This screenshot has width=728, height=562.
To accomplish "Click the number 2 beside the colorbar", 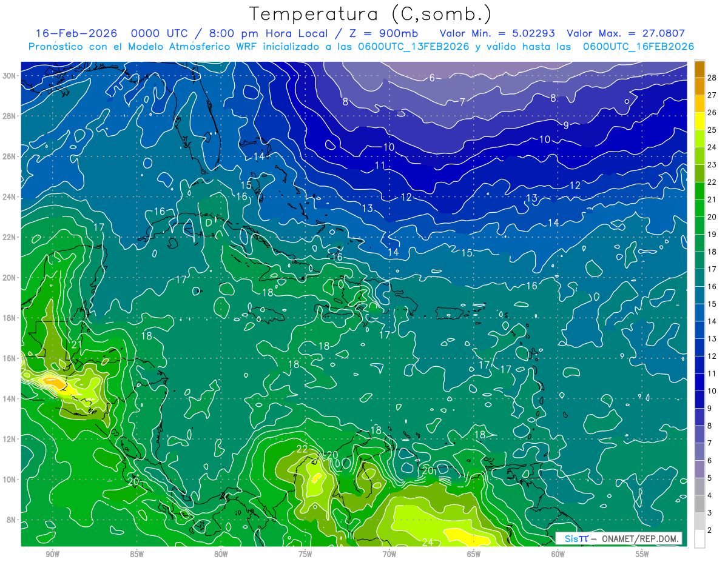I will 710,530.
